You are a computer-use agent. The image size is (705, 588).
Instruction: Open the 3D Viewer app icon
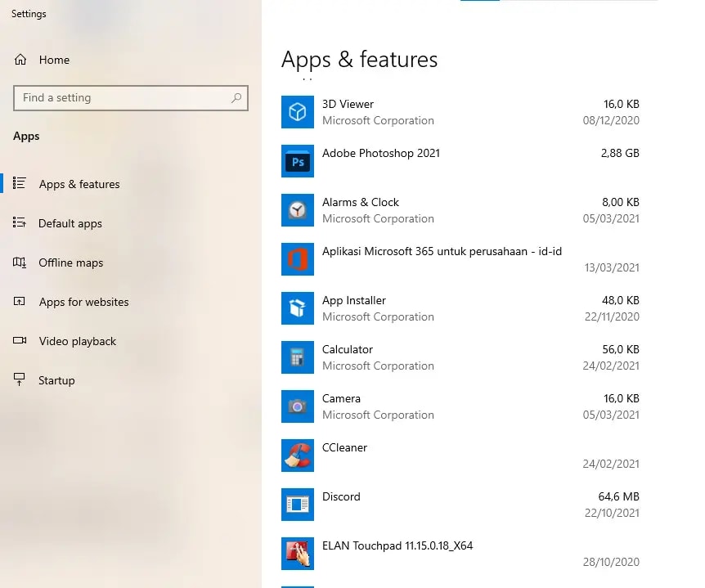pyautogui.click(x=298, y=112)
